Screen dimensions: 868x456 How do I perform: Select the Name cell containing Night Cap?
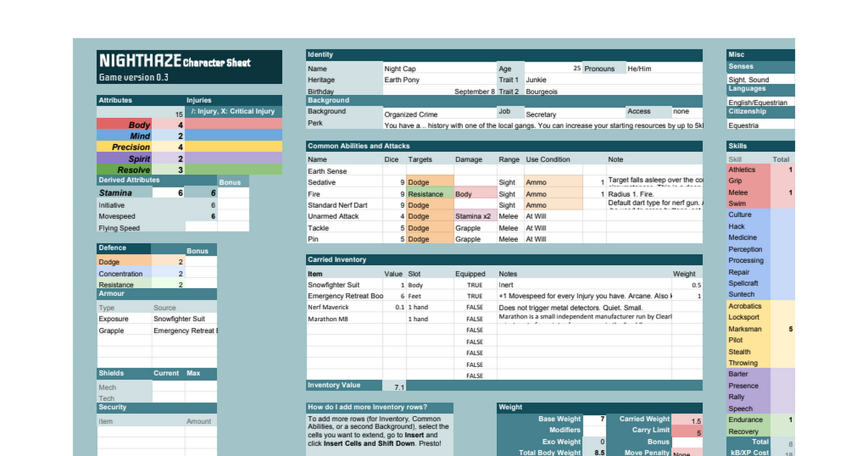coord(438,69)
